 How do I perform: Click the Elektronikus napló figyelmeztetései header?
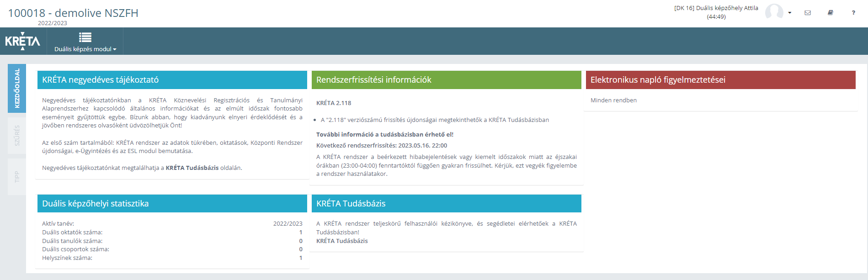pyautogui.click(x=721, y=80)
